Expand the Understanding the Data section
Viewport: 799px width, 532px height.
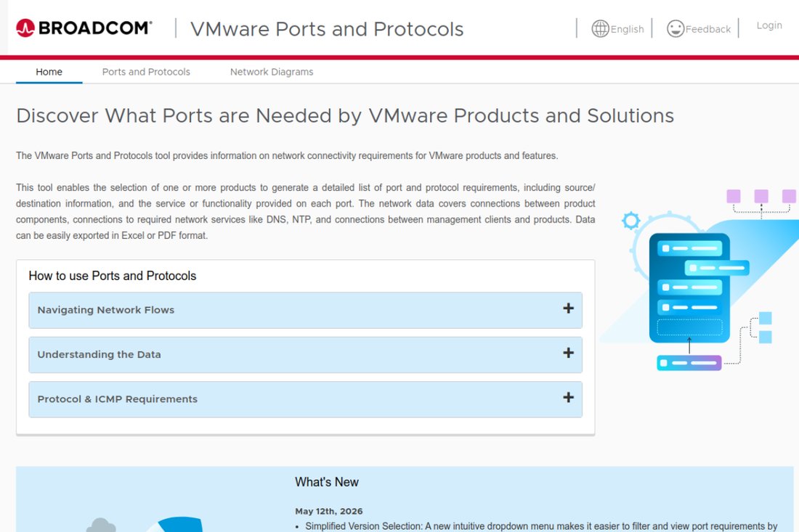(305, 354)
